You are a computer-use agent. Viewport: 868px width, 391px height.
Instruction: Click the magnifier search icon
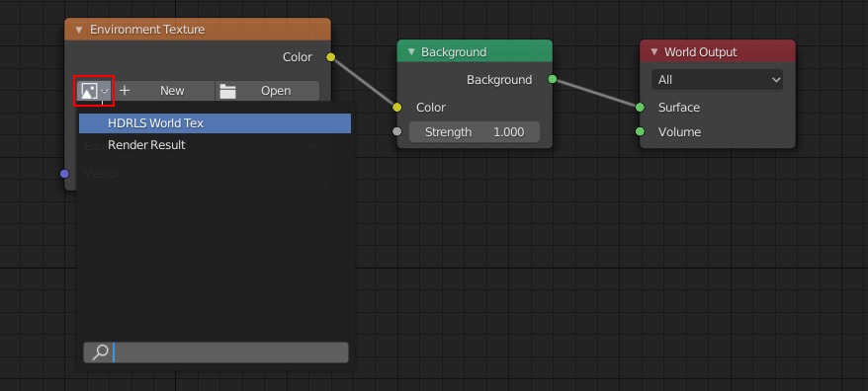[x=100, y=352]
